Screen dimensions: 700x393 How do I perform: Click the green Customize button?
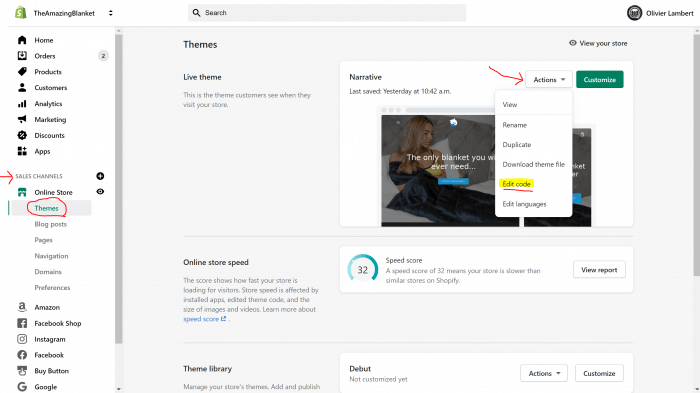point(600,79)
